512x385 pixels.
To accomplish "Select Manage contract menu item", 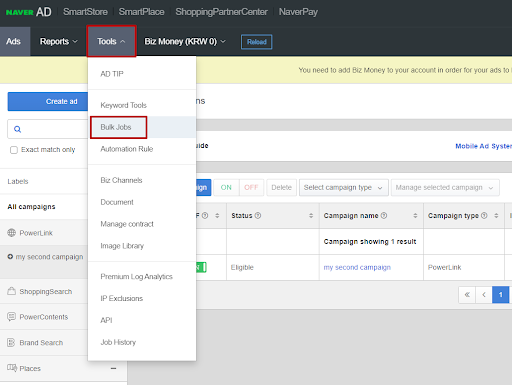I will tap(142, 224).
